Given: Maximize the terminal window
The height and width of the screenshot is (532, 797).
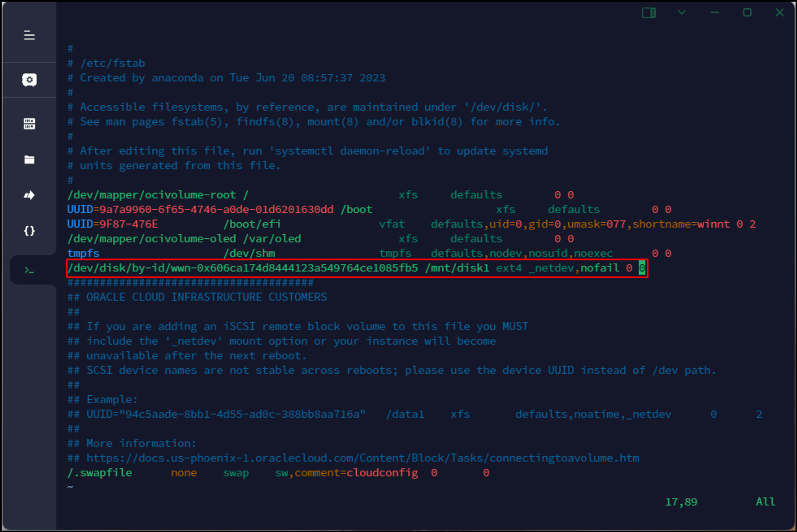Looking at the screenshot, I should [x=747, y=13].
